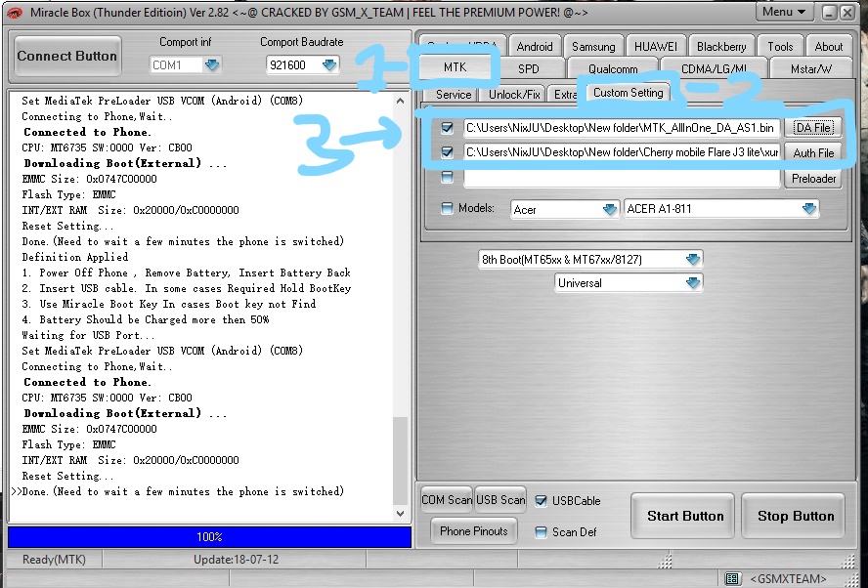
Task: Open Phone Pinouts
Action: click(474, 531)
